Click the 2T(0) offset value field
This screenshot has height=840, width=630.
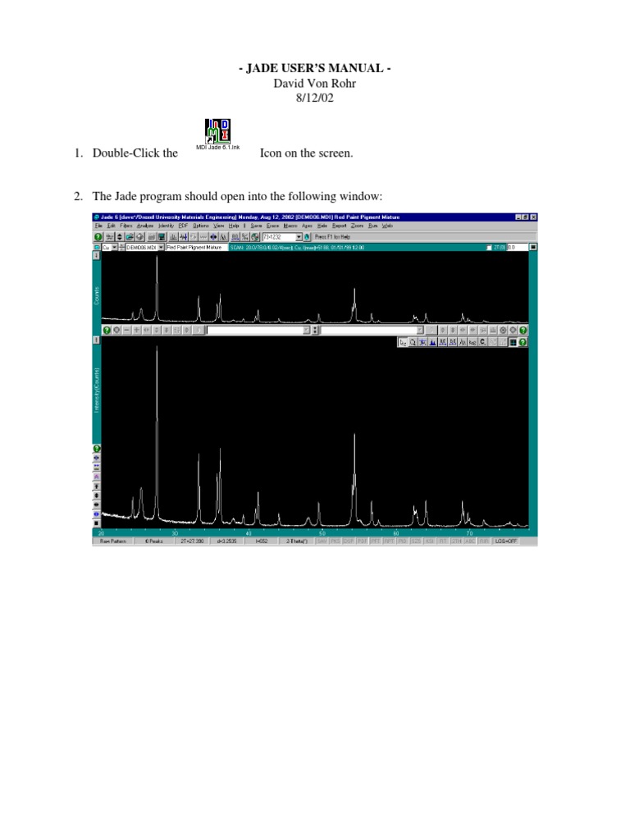click(x=518, y=247)
